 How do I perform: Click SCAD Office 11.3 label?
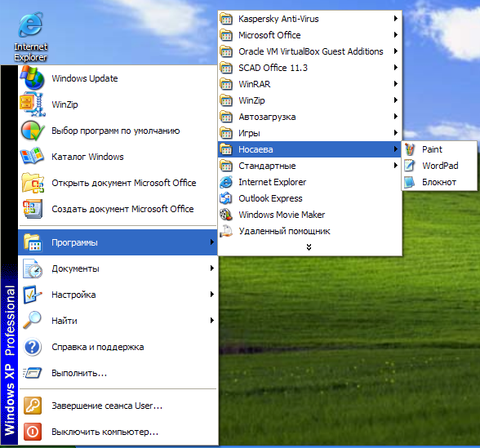(273, 68)
